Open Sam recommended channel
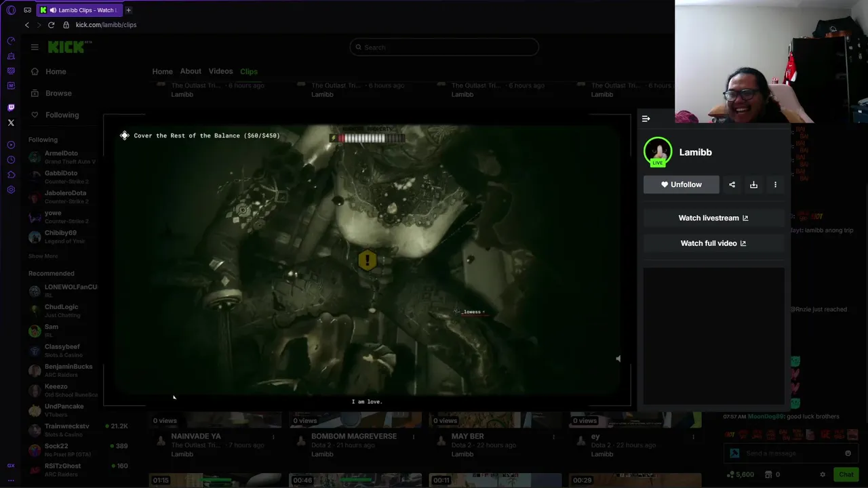The width and height of the screenshot is (868, 488). pos(62,331)
